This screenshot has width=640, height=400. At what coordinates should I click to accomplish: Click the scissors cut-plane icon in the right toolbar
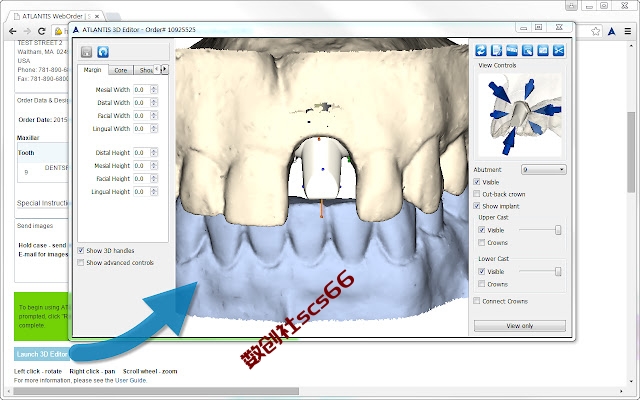point(558,50)
